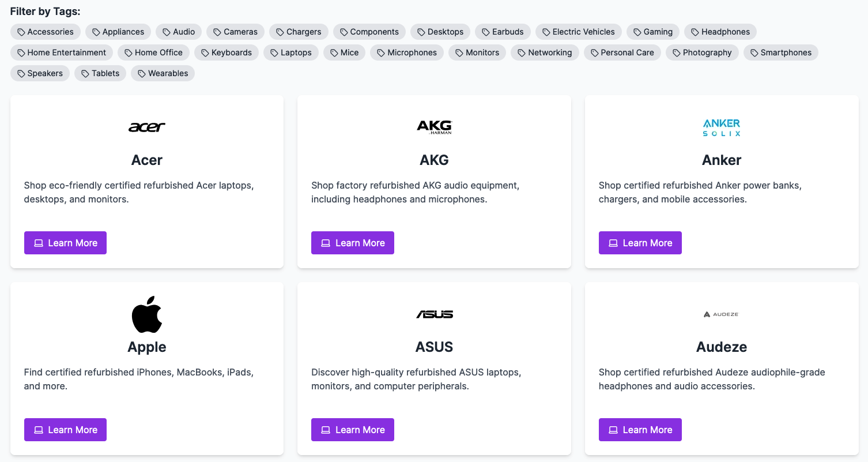The height and width of the screenshot is (462, 868).
Task: Click the Acer brand logo
Action: click(147, 127)
